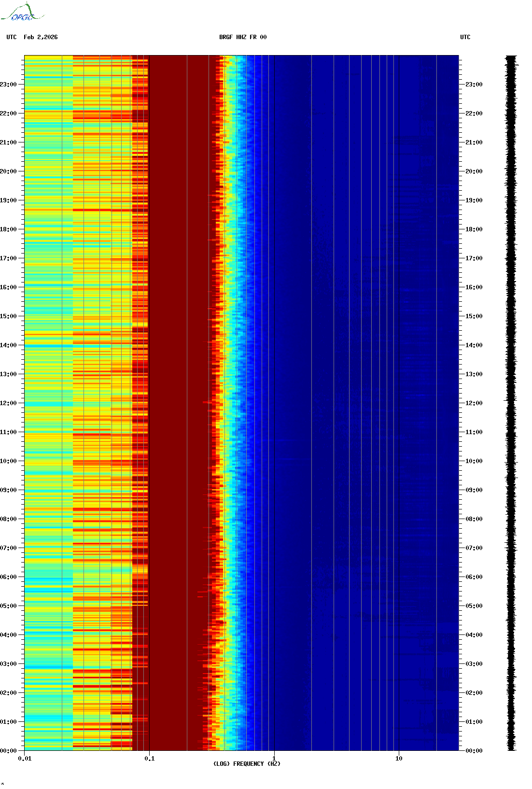Click the 06:00 label on the left time axis

[x=8, y=577]
